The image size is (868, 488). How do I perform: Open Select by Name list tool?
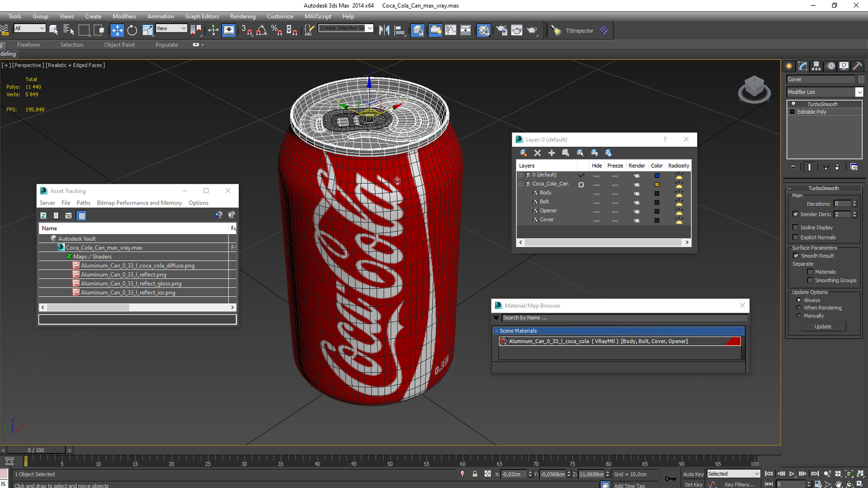(68, 30)
